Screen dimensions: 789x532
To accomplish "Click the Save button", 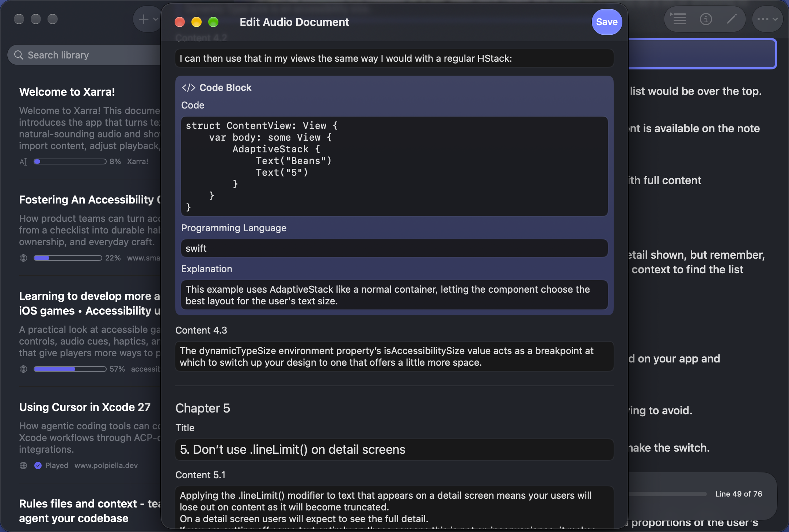I will 607,22.
